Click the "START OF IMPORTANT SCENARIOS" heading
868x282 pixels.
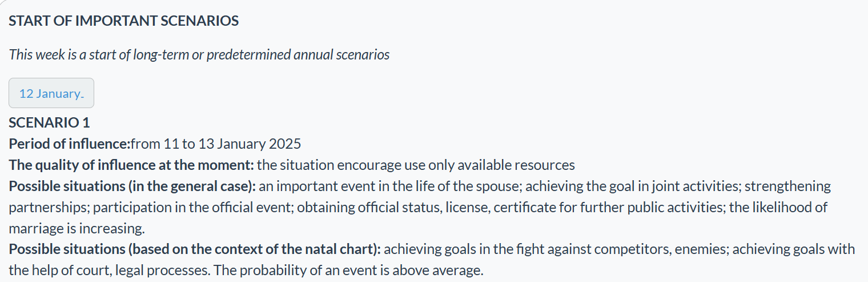(x=123, y=21)
